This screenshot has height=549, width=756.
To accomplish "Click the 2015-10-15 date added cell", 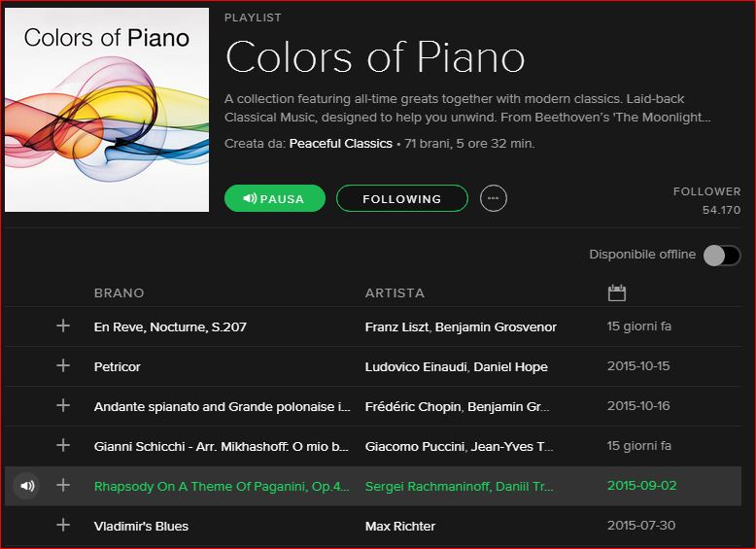I will pos(638,366).
